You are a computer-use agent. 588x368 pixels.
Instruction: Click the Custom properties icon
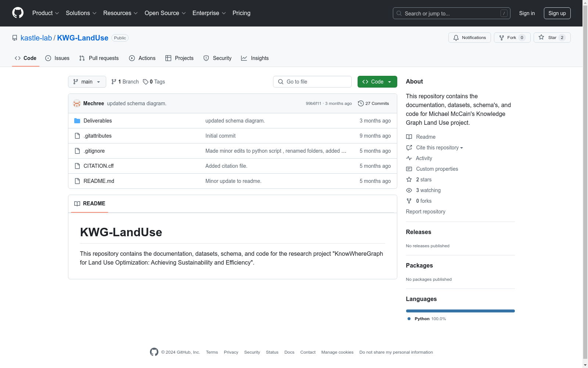coord(409,169)
